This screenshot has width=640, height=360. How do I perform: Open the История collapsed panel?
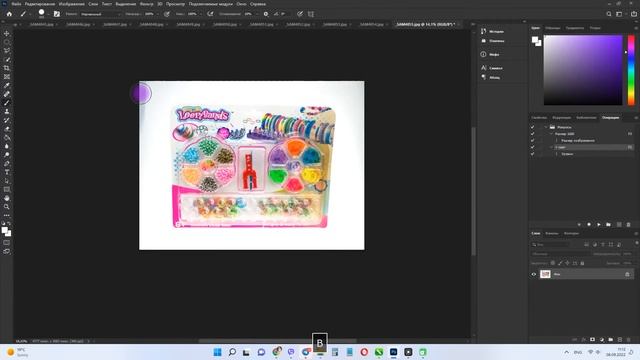[x=492, y=31]
